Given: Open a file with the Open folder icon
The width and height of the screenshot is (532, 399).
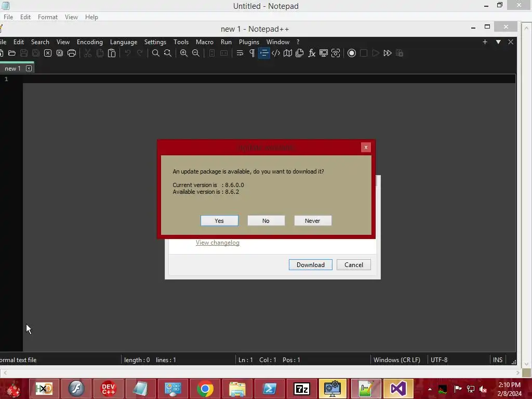Looking at the screenshot, I should [12, 54].
